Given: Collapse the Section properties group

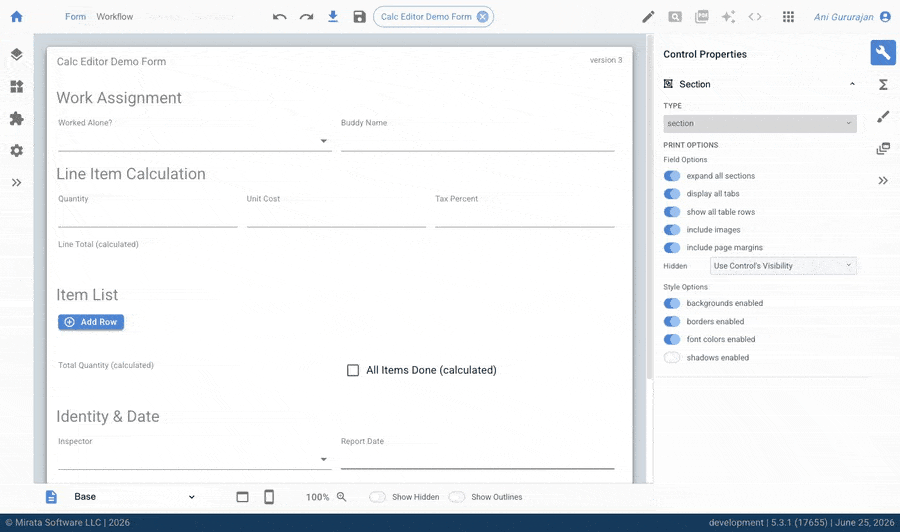Looking at the screenshot, I should pyautogui.click(x=852, y=84).
